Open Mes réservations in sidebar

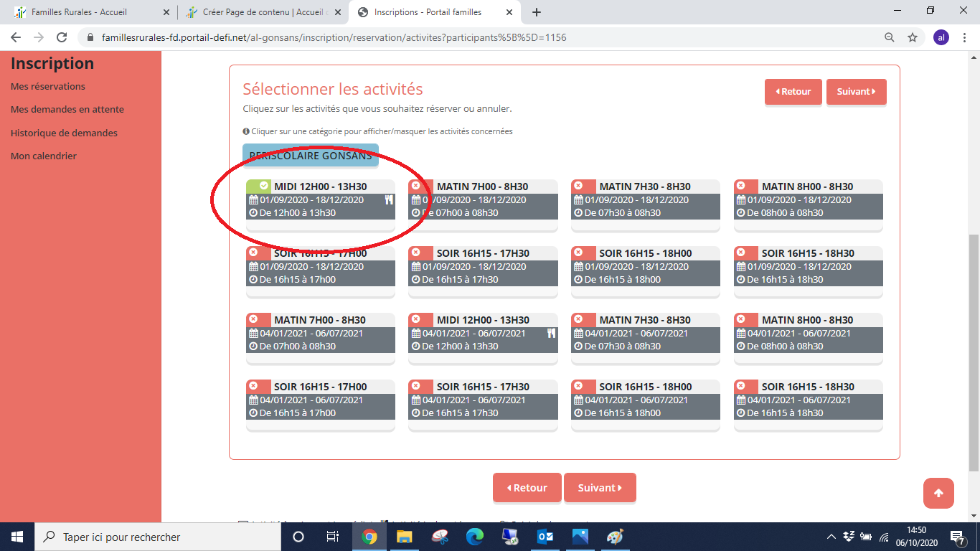[x=48, y=86]
